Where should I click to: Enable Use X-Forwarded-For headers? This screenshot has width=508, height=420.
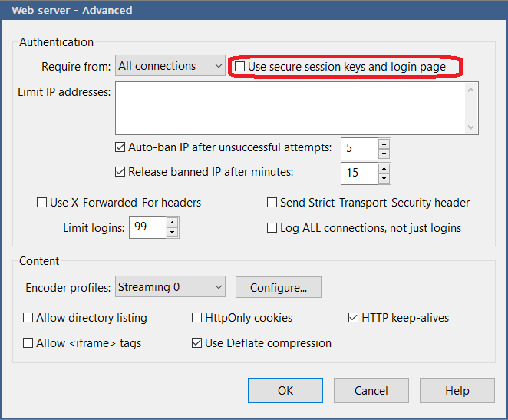(x=41, y=203)
